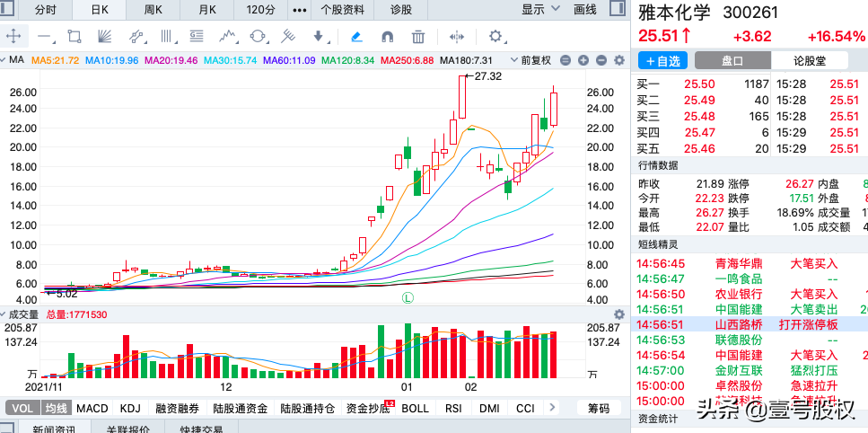This screenshot has width=868, height=433.
Task: Switch to the 分时 chart tab
Action: pos(46,9)
